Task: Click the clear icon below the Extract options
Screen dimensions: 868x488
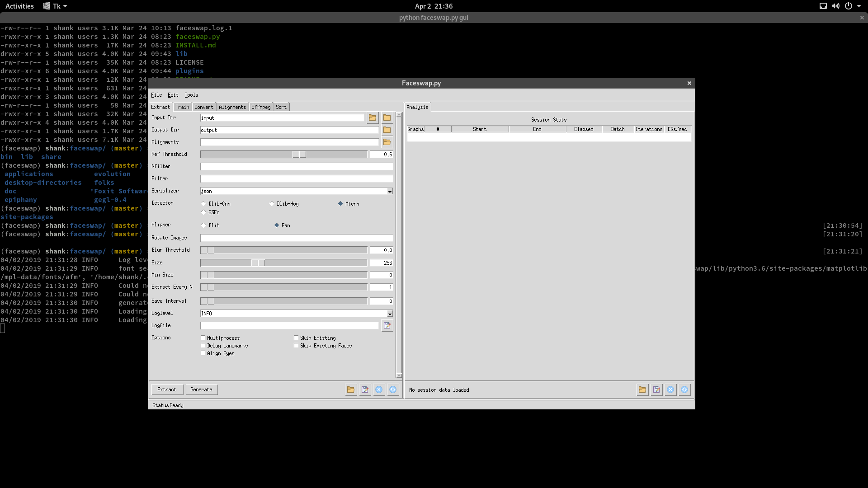Action: point(379,389)
